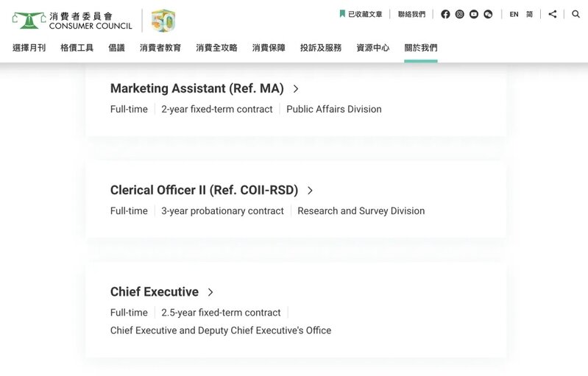Image resolution: width=588 pixels, height=376 pixels.
Task: Open the search magnifier icon
Action: [x=575, y=14]
